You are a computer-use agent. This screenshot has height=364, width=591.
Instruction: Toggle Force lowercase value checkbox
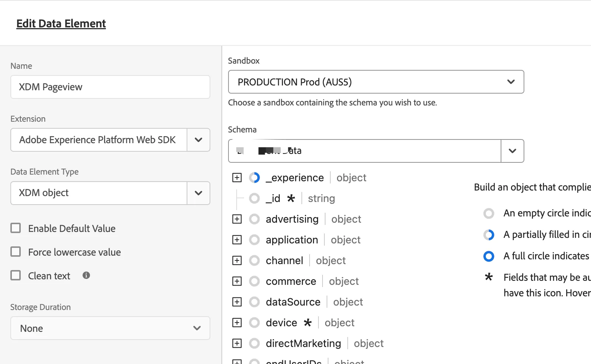[16, 252]
